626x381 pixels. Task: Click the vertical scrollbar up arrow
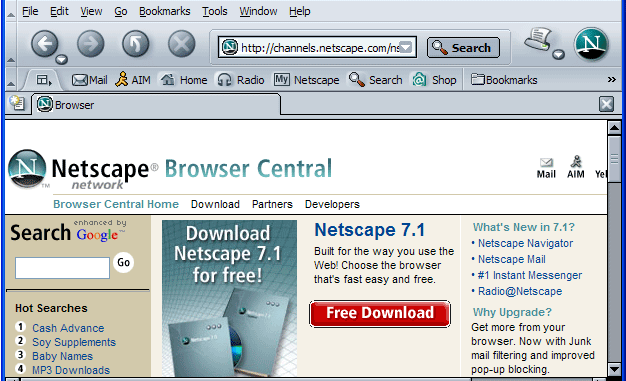pyautogui.click(x=614, y=128)
